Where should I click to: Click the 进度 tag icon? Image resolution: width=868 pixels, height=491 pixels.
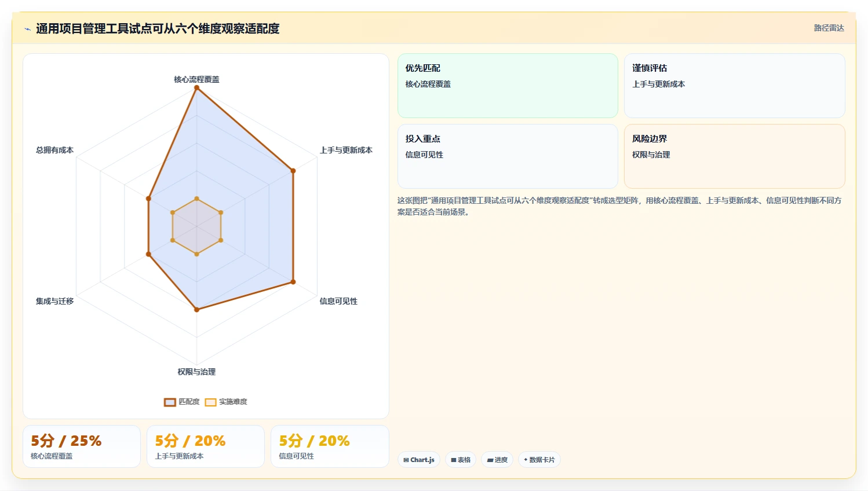(x=490, y=460)
